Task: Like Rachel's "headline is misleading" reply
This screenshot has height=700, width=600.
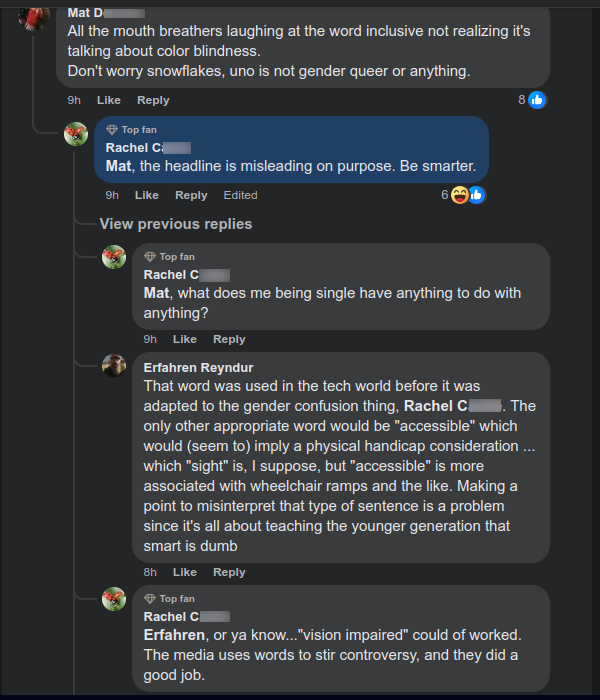Action: [147, 195]
